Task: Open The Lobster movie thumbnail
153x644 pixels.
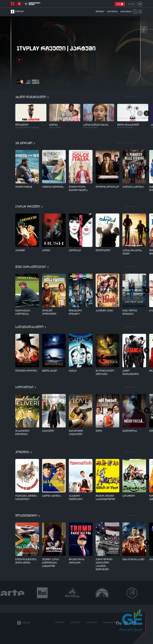Action: coord(31,112)
